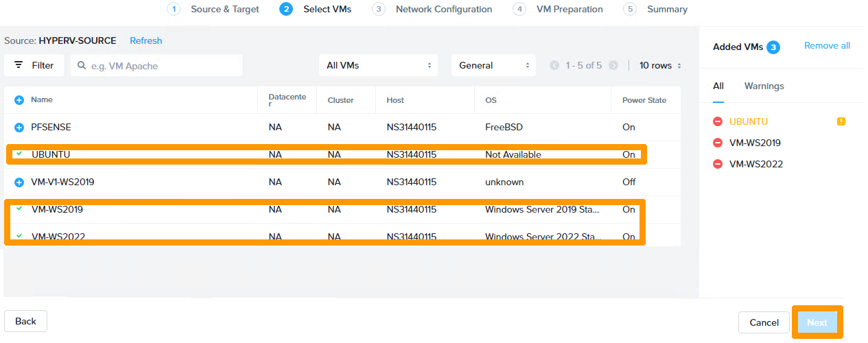Switch to the Warnings tab
This screenshot has width=868, height=343.
click(x=764, y=86)
